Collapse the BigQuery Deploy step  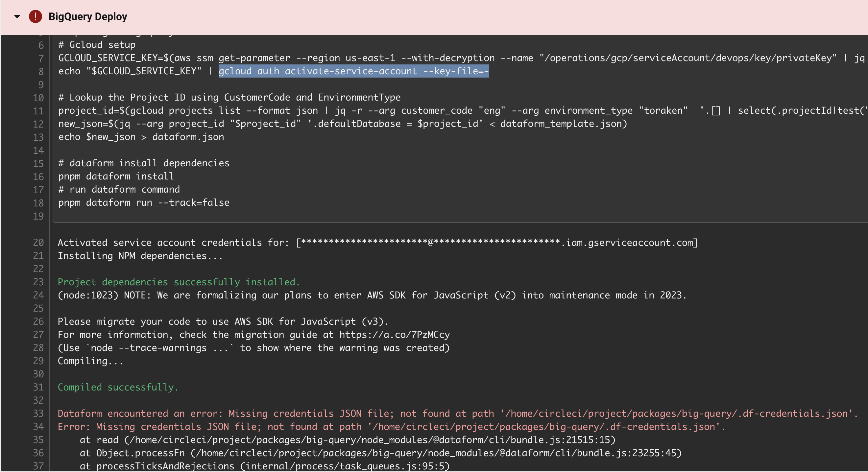17,16
